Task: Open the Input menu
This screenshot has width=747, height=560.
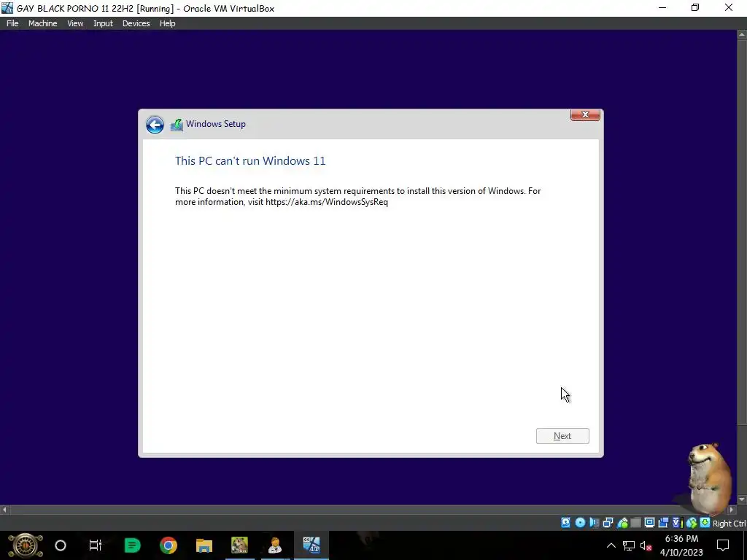Action: click(103, 23)
